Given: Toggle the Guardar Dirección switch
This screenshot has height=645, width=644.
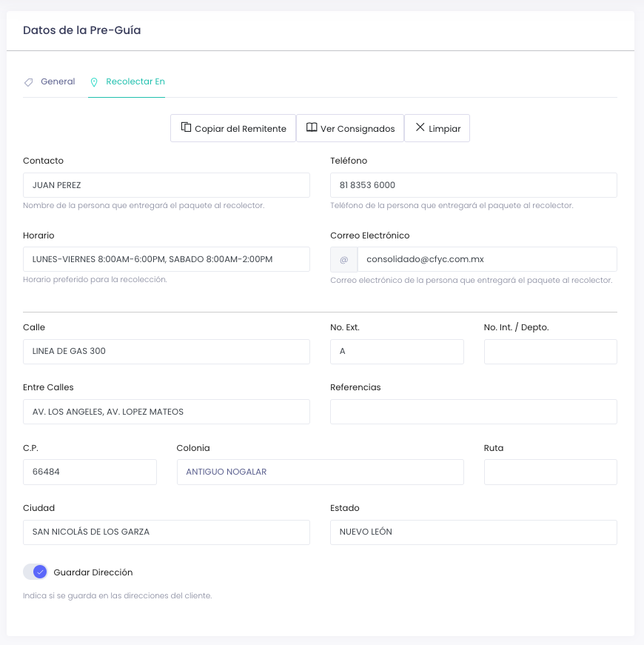Looking at the screenshot, I should 35,572.
